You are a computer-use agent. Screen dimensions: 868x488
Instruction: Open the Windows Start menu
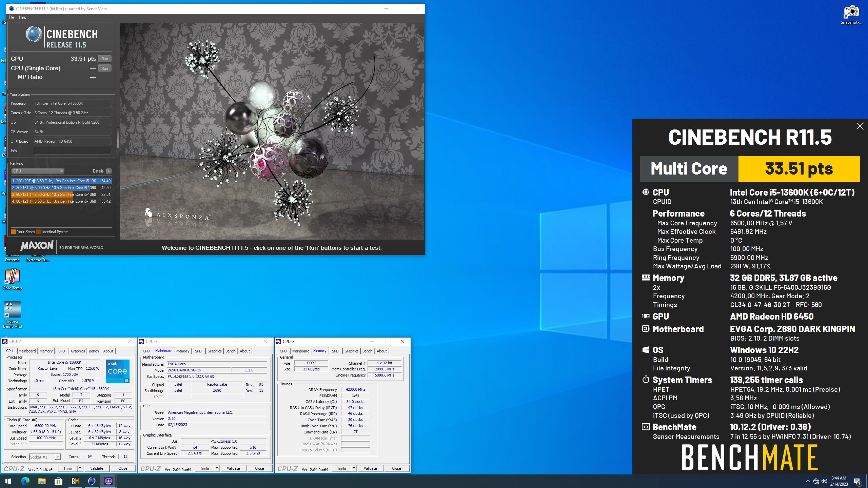pyautogui.click(x=8, y=481)
